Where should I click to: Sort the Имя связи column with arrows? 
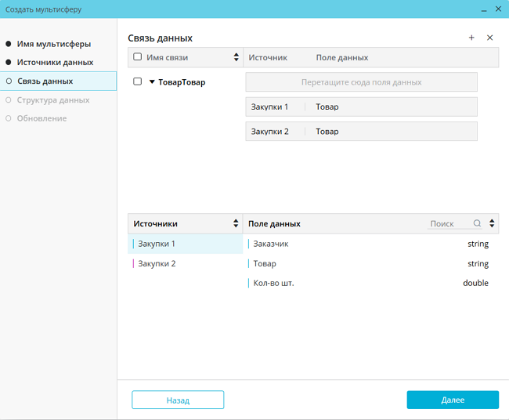(x=236, y=57)
